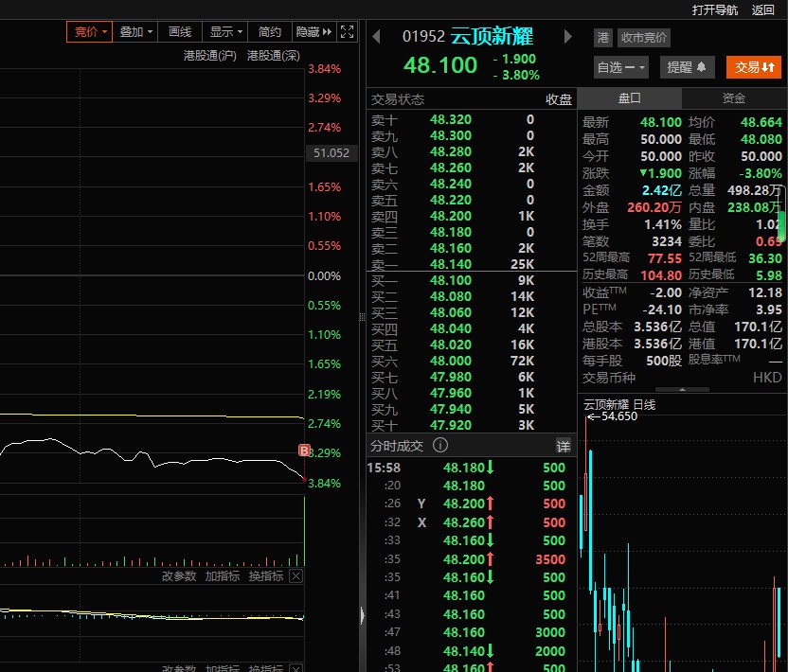
Task: Toggle 港股通(沪) overlay
Action: (x=209, y=55)
